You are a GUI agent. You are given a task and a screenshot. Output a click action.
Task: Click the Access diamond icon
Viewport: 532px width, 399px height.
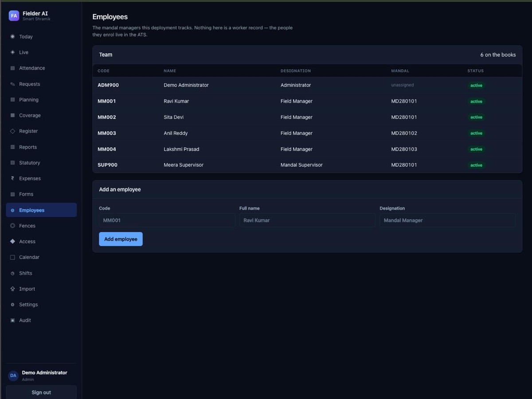12,242
